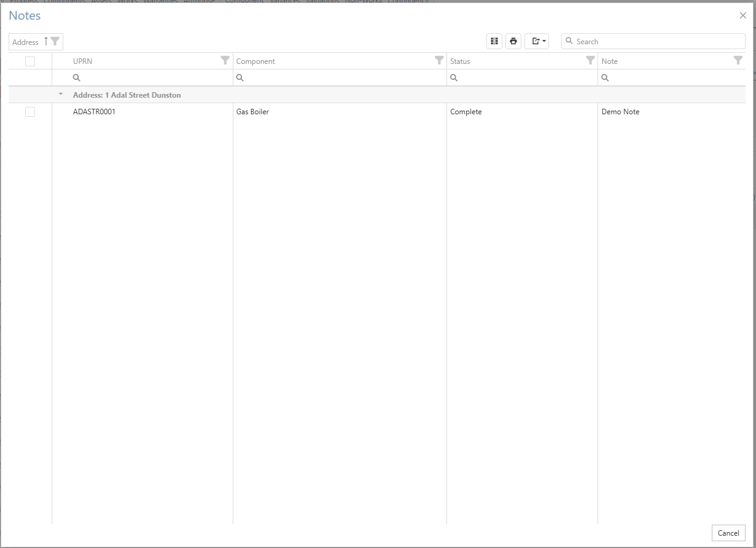Open the Component column filter
This screenshot has width=756, height=548.
pyautogui.click(x=439, y=60)
